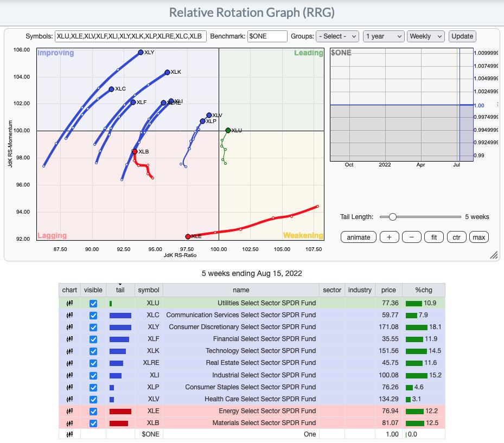Open chart icon for XLF row
Viewport: 504px width, 443px height.
click(x=69, y=339)
